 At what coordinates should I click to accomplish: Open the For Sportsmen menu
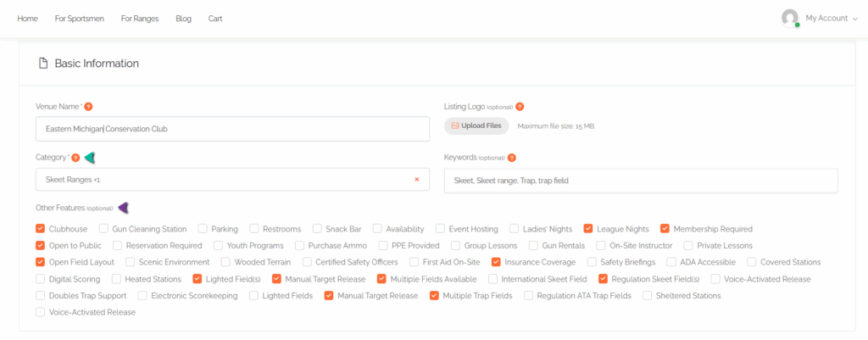point(79,18)
